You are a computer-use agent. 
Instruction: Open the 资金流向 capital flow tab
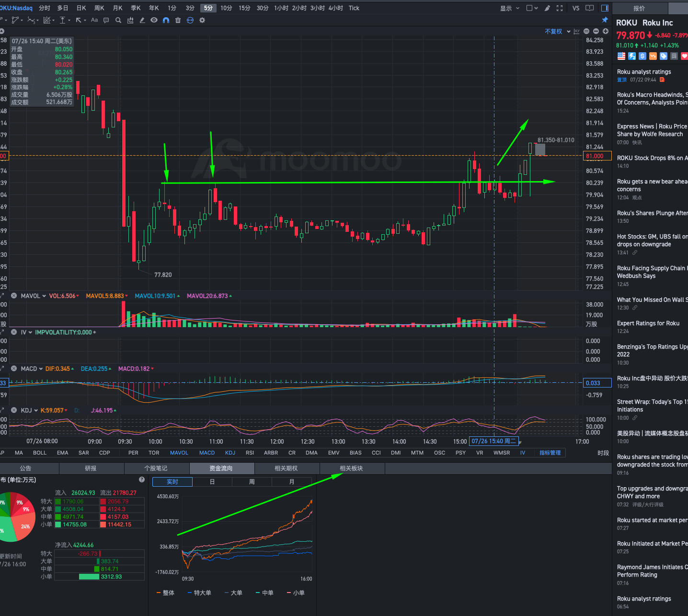pos(221,468)
